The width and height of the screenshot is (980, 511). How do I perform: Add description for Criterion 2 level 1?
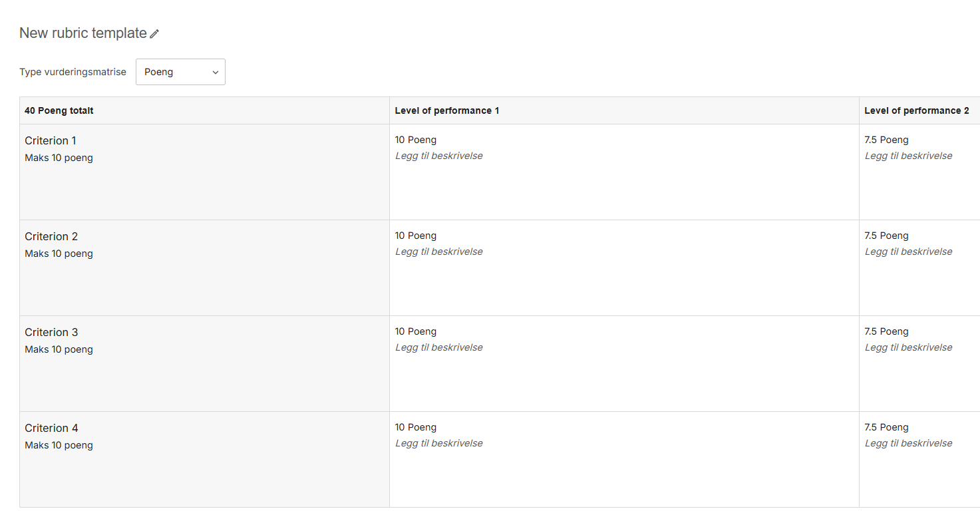[439, 252]
